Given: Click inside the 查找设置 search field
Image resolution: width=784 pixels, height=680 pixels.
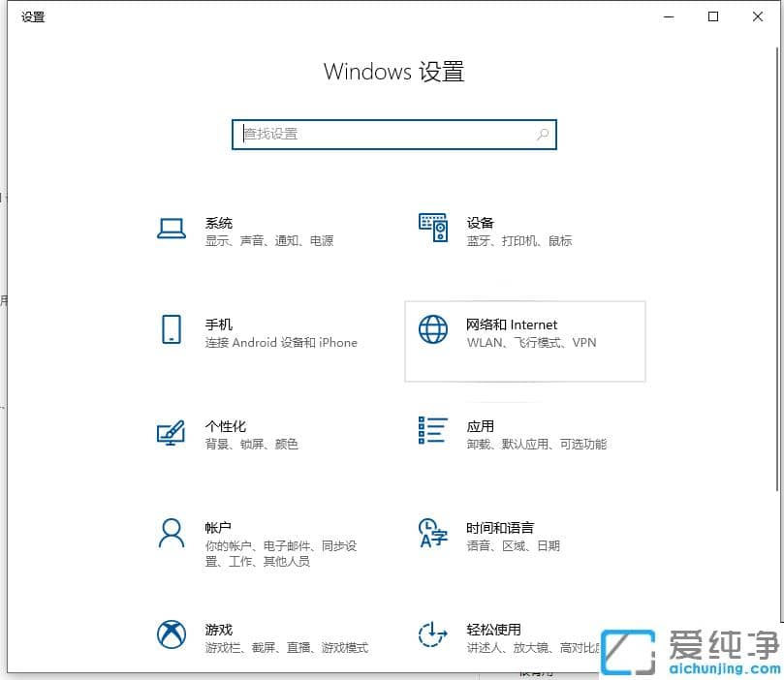Looking at the screenshot, I should (x=368, y=135).
